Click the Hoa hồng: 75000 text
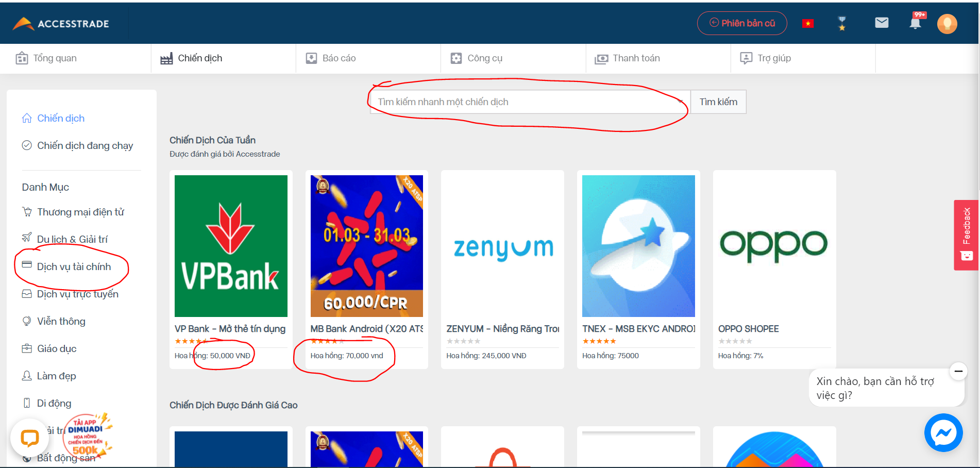Viewport: 980px width, 468px height. tap(611, 356)
